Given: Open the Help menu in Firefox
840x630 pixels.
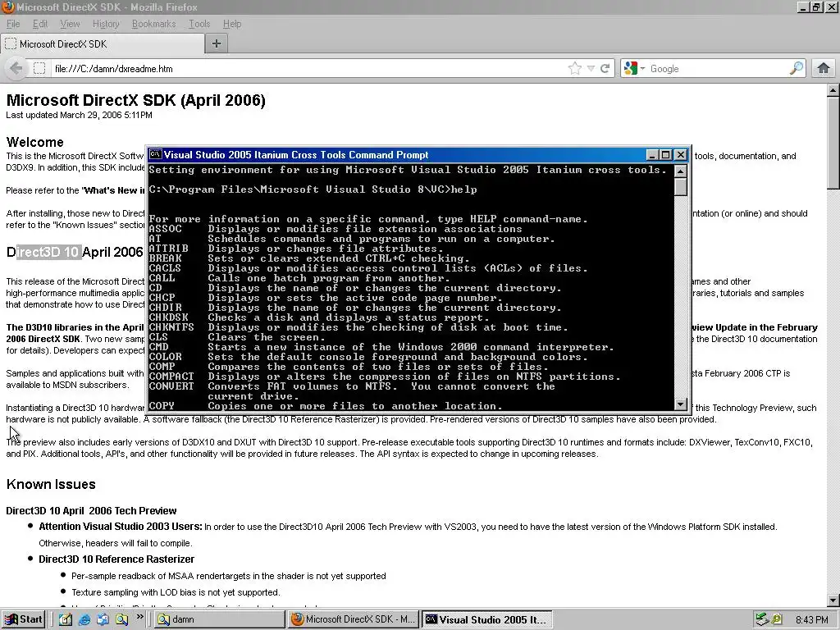Looking at the screenshot, I should coord(232,24).
